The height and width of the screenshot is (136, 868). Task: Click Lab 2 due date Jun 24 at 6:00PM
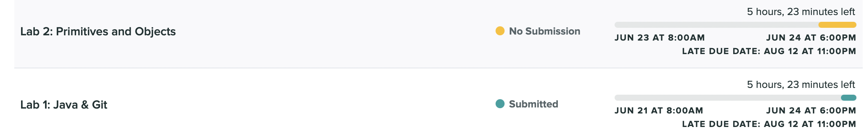tap(811, 38)
